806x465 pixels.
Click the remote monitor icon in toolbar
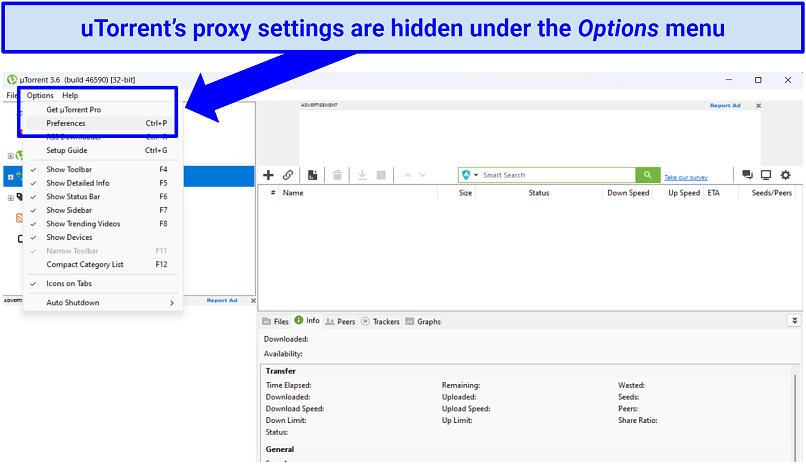[766, 175]
